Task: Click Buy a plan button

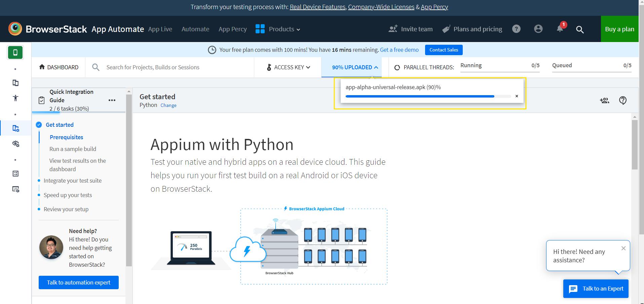Action: pyautogui.click(x=619, y=29)
